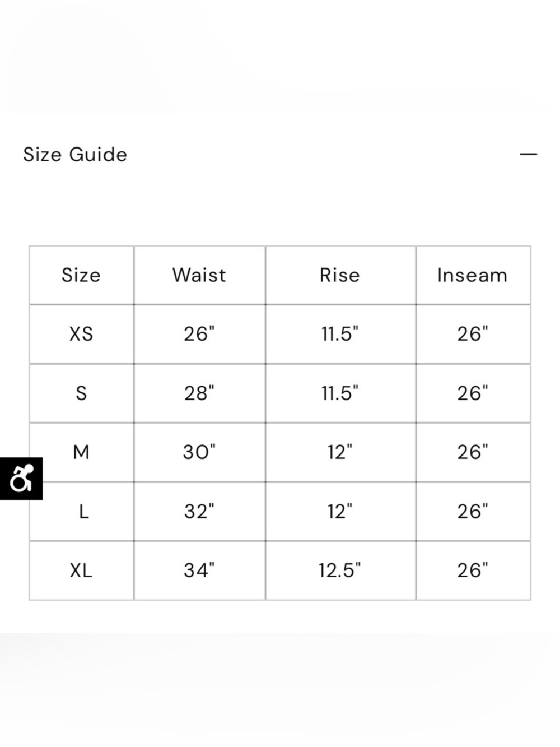
Task: Select the Size column header
Action: [81, 275]
